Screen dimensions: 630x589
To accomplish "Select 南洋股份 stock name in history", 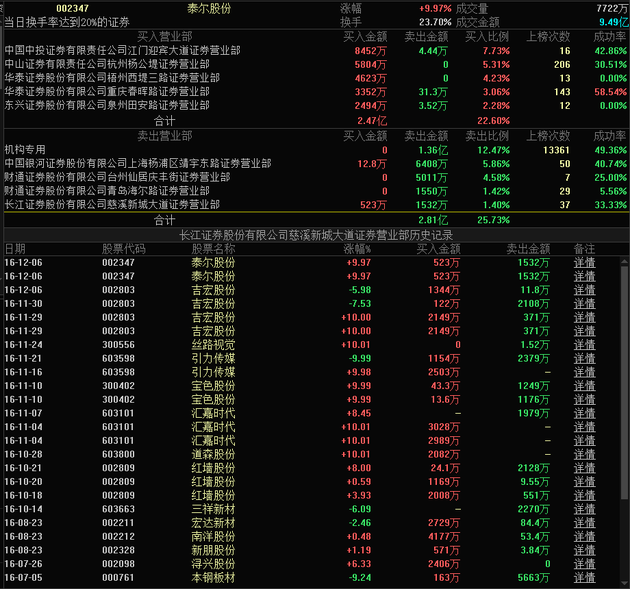I will (213, 536).
